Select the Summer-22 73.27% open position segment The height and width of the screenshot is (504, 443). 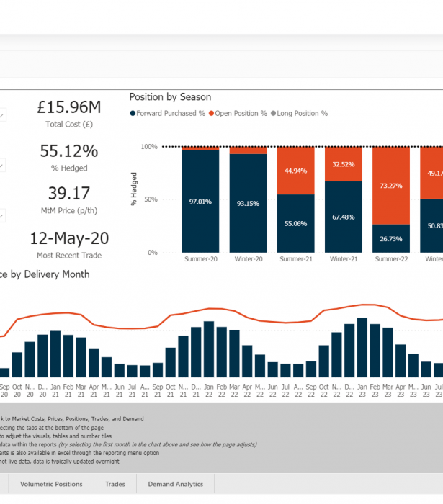click(391, 186)
